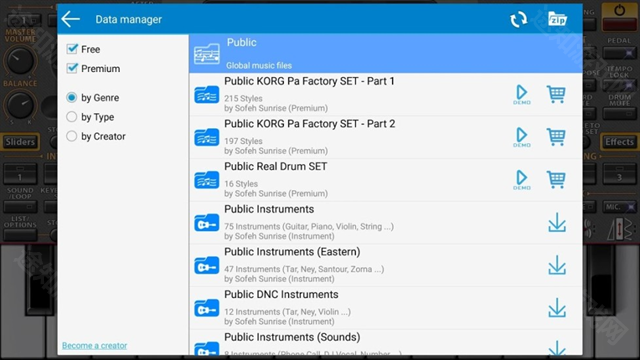Play demo of Public Real Drum SET
Screen dimensions: 640x360
click(522, 180)
